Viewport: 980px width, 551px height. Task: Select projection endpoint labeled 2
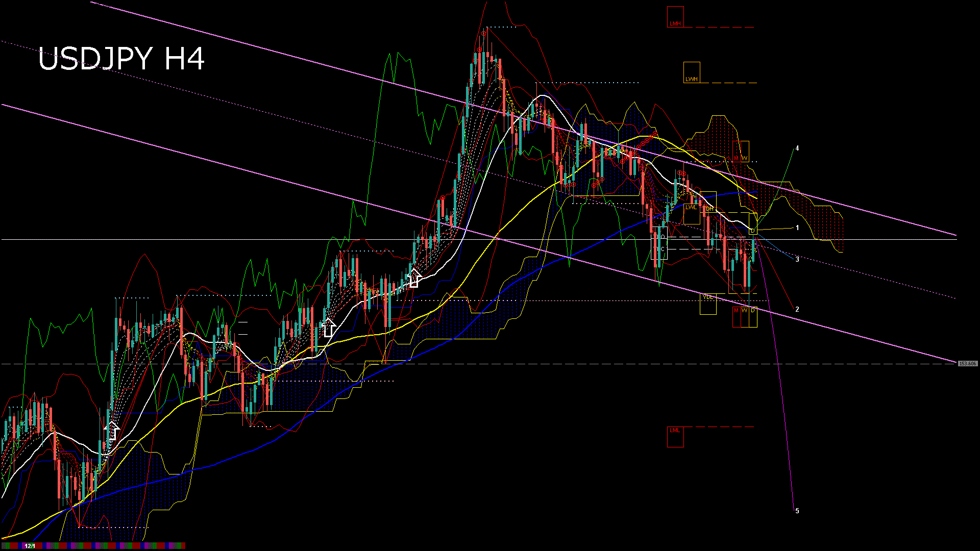(x=797, y=309)
